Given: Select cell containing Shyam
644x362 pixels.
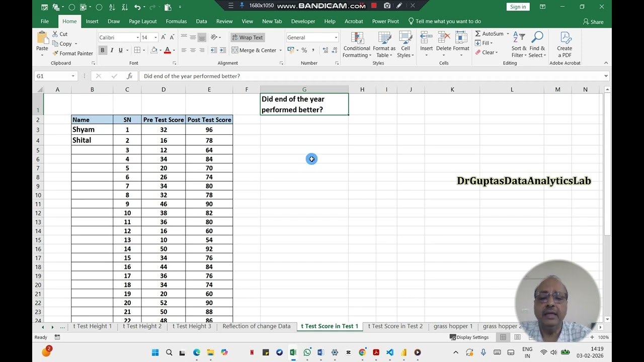Looking at the screenshot, I should (92, 130).
